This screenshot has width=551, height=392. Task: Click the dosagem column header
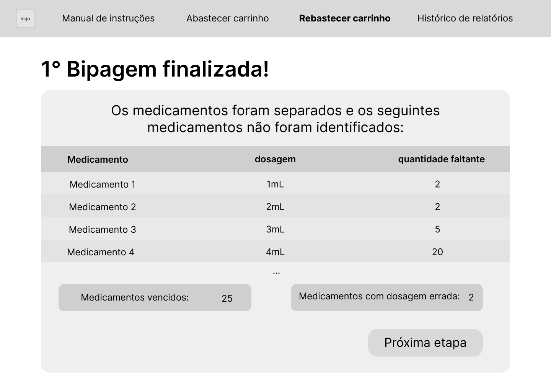tap(275, 159)
